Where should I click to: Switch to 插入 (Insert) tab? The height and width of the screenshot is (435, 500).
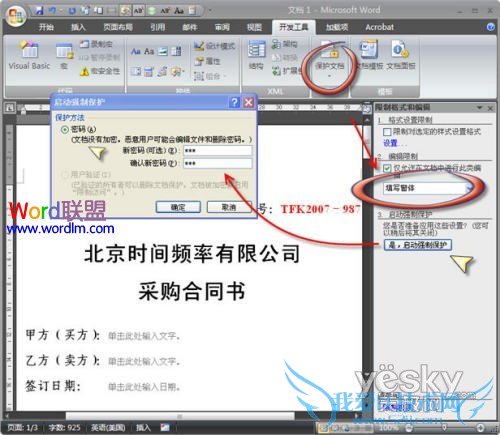pyautogui.click(x=78, y=27)
